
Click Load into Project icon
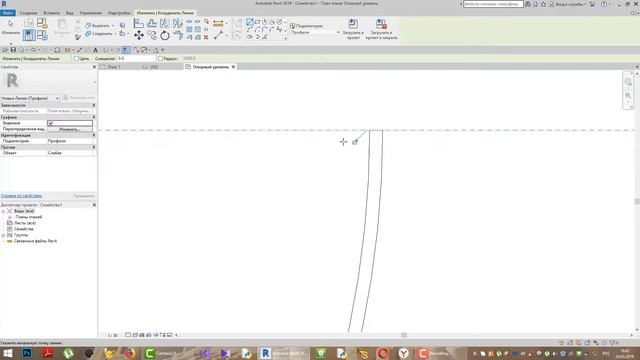click(x=353, y=24)
